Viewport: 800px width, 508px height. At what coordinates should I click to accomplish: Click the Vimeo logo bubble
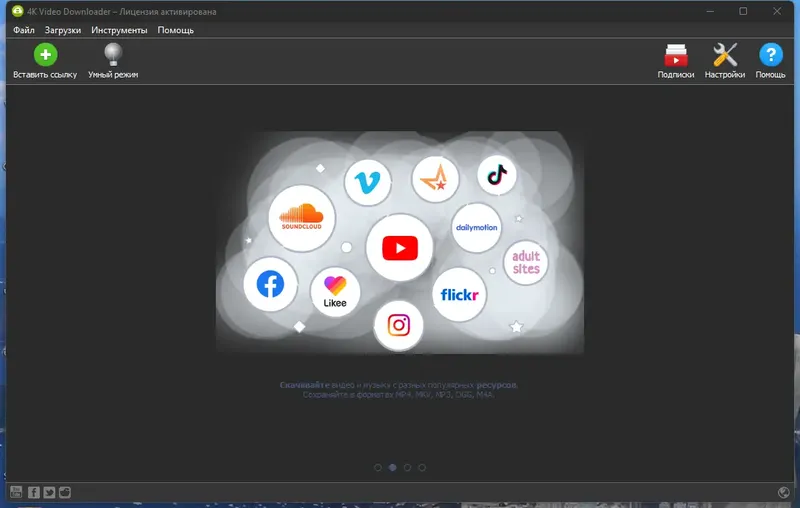367,182
